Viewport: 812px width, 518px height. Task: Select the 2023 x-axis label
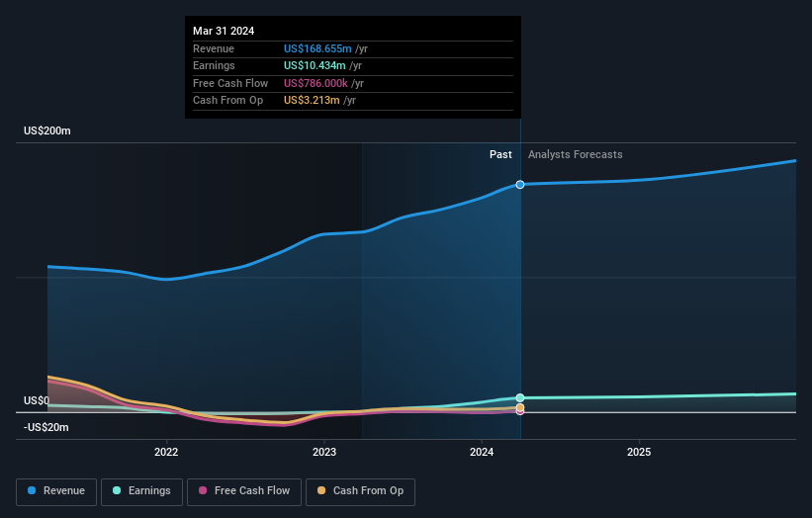click(x=324, y=452)
